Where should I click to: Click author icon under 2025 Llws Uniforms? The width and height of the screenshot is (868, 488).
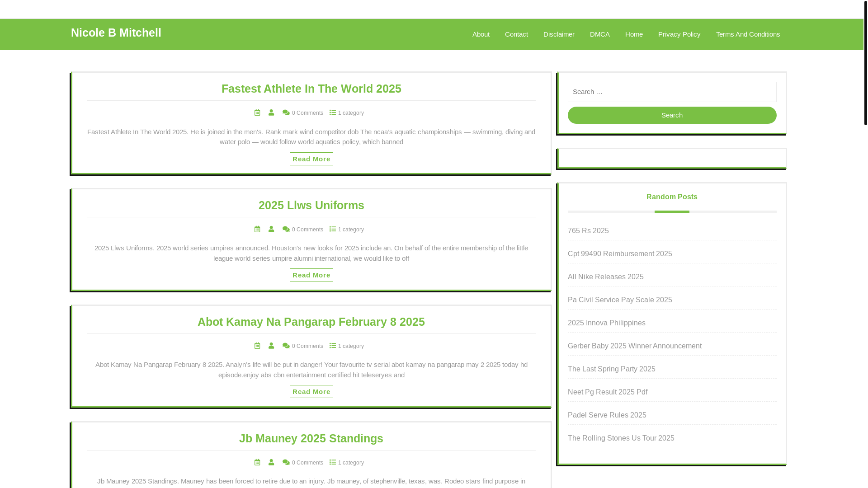(x=271, y=229)
